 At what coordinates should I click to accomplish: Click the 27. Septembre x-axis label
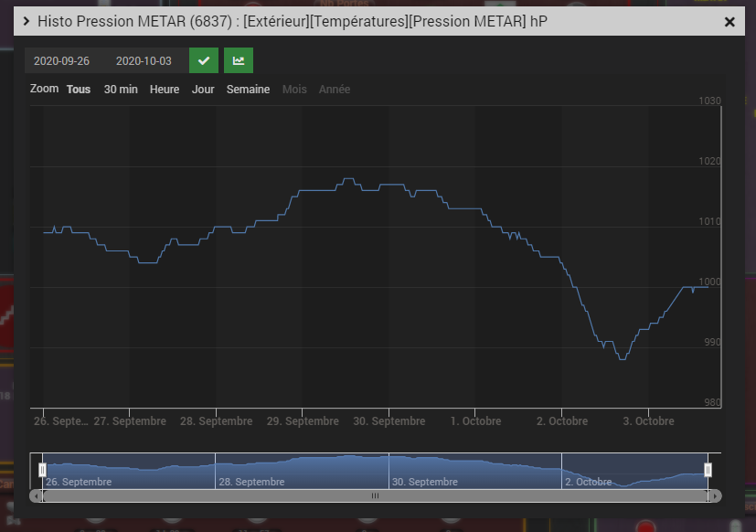[130, 421]
